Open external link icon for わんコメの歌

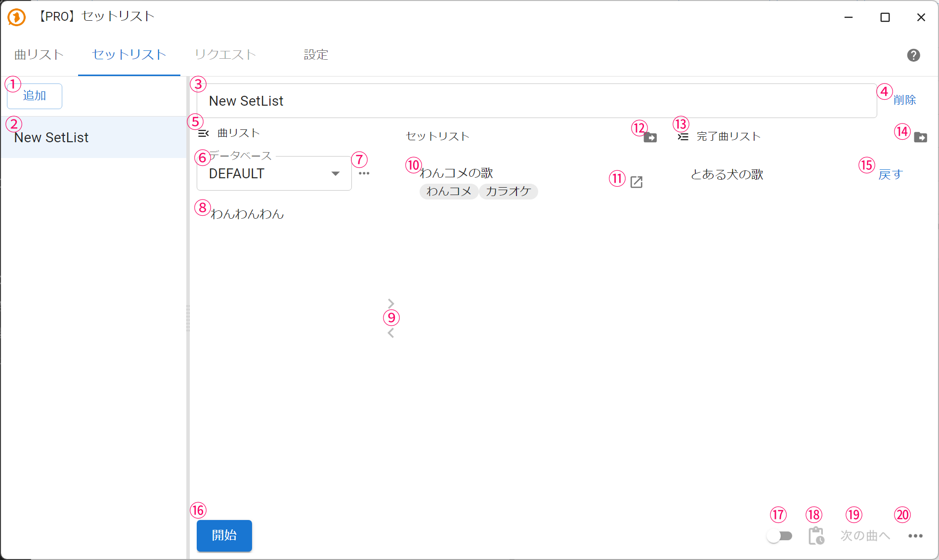click(x=637, y=182)
